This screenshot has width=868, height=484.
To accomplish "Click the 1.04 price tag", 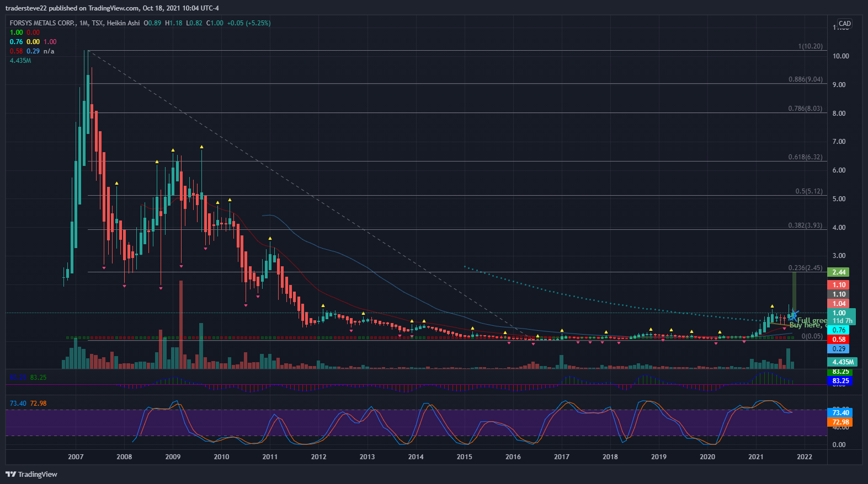I will point(839,304).
